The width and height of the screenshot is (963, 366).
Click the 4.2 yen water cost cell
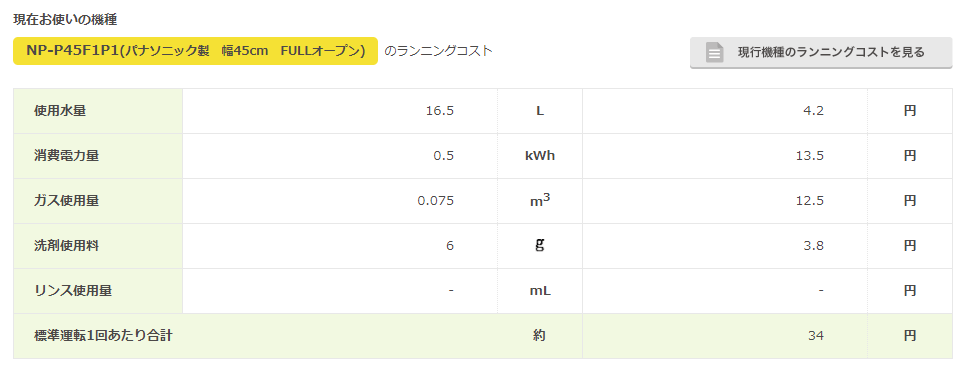pos(725,111)
